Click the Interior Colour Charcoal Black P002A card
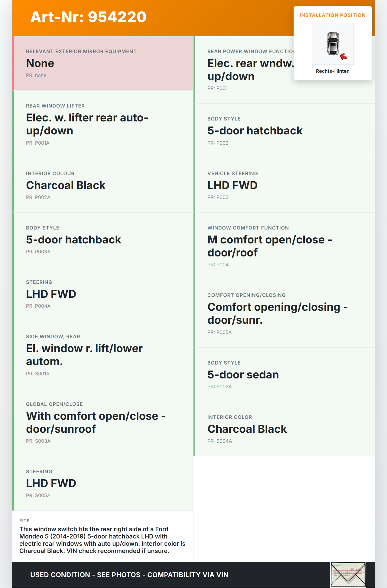The image size is (387, 588). point(103,185)
